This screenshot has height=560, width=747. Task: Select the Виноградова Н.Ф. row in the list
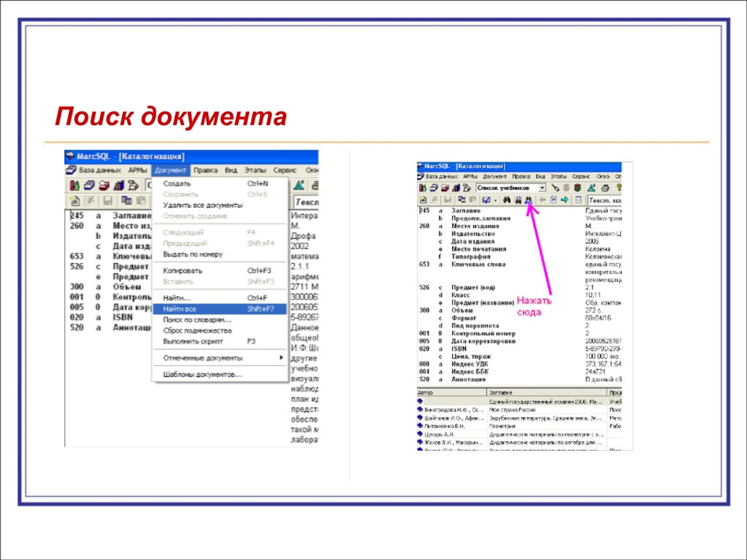pos(519,410)
